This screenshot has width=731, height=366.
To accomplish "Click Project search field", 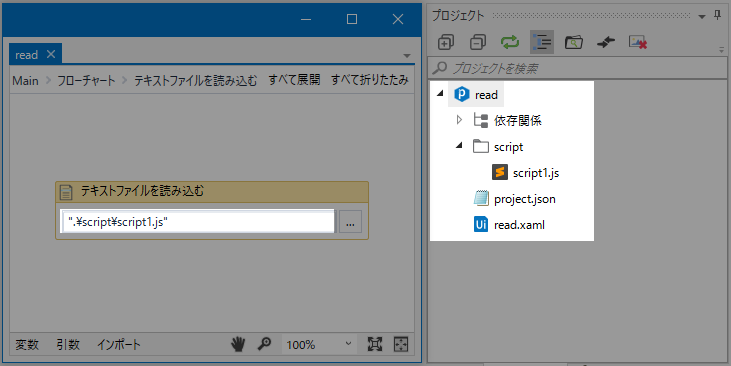I will (578, 69).
